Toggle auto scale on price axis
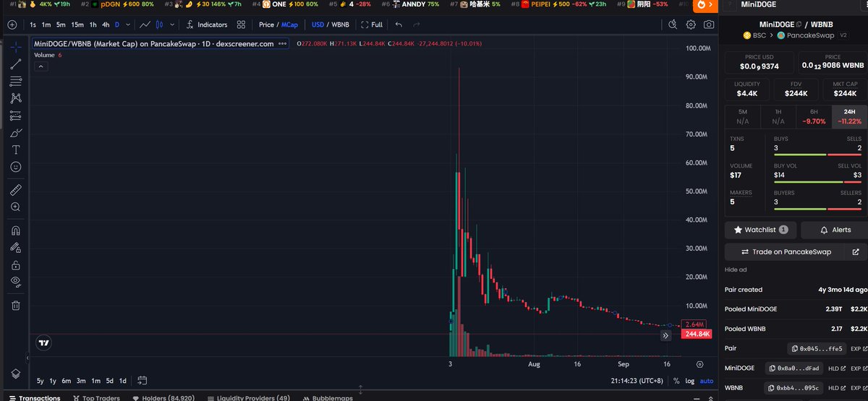This screenshot has width=868, height=401. point(707,381)
